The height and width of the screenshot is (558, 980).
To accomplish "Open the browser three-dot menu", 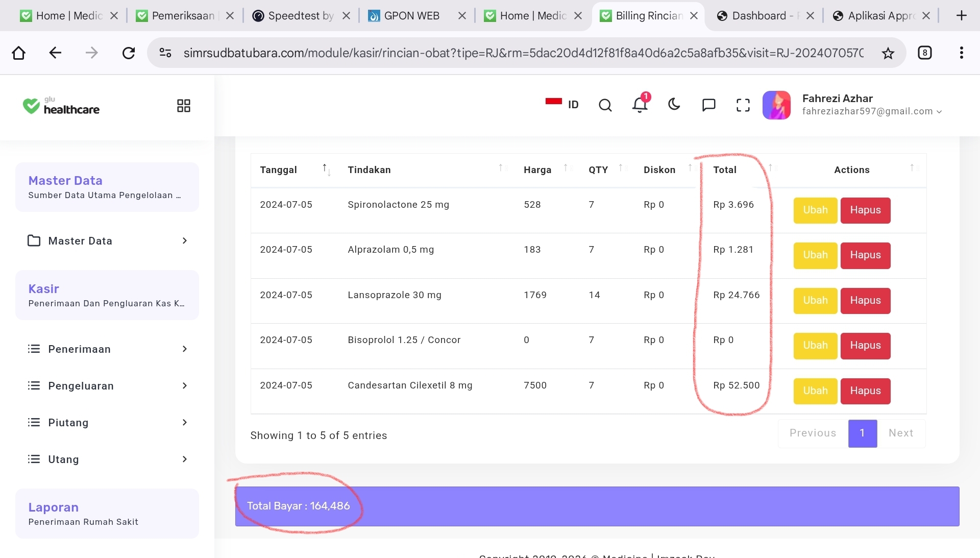I will click(962, 53).
